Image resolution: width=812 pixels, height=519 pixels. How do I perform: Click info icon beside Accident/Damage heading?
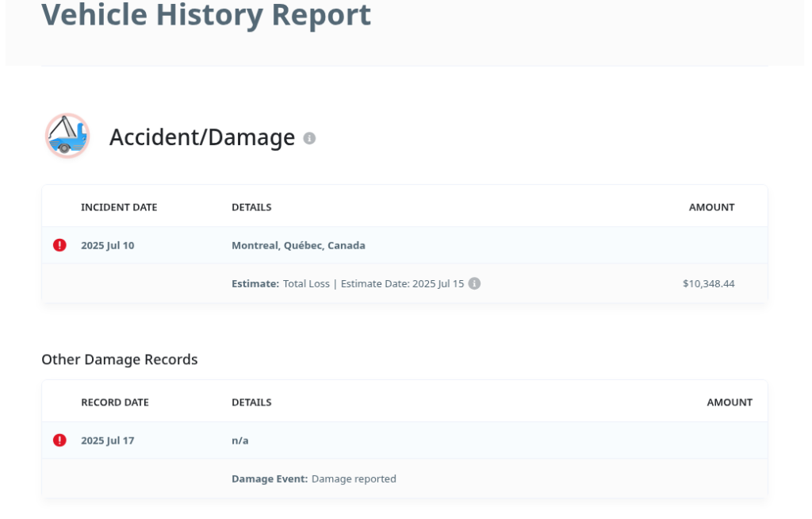coord(309,138)
